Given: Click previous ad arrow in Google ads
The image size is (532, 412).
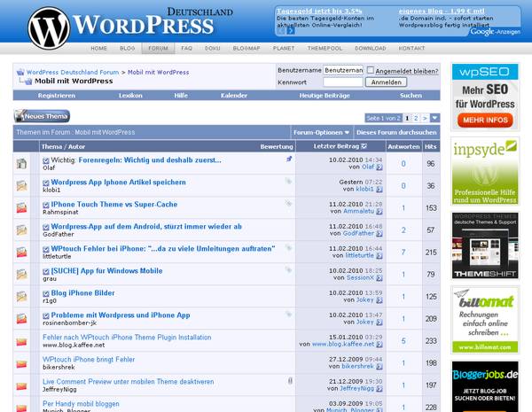Looking at the screenshot, I should [282, 30].
